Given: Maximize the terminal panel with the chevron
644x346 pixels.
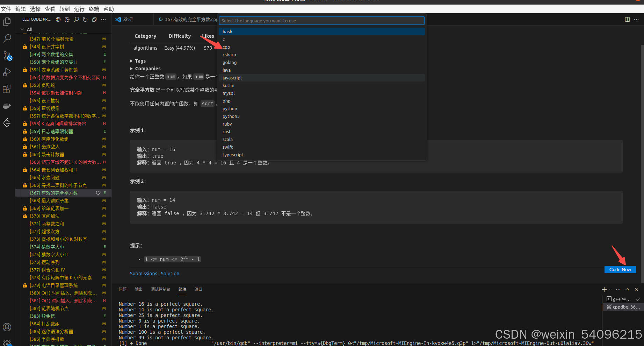Looking at the screenshot, I should (x=627, y=289).
